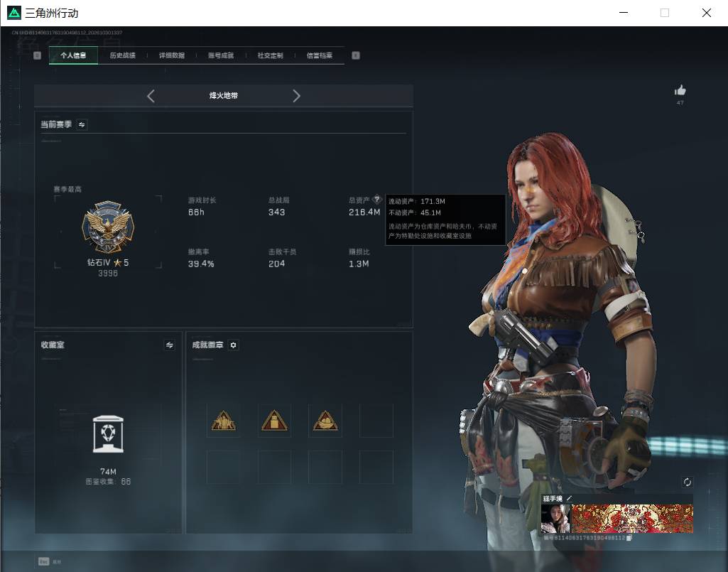Maximize the 三角洲行动 window
This screenshot has height=572, width=728.
[x=665, y=13]
